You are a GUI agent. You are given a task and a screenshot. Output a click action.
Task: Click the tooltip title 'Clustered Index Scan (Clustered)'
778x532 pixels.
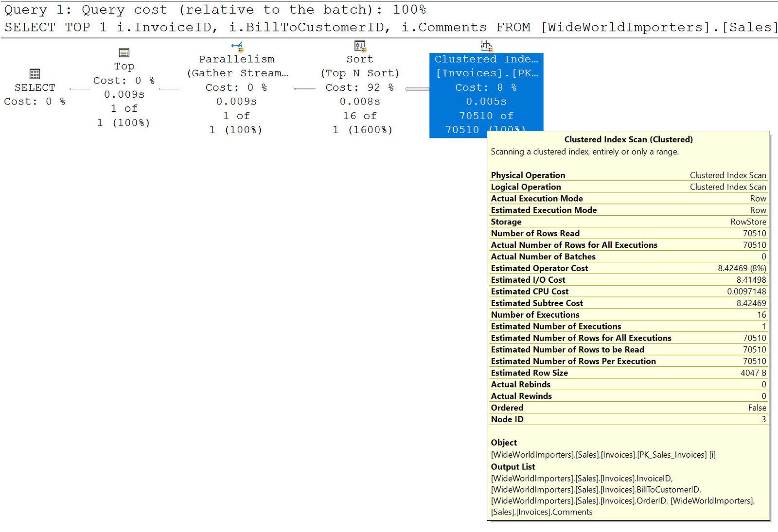[628, 140]
